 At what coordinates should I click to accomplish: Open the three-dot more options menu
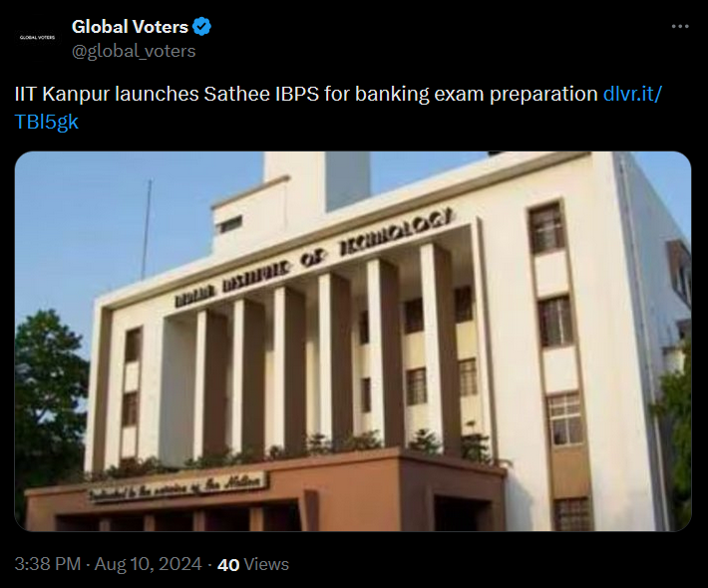[680, 27]
